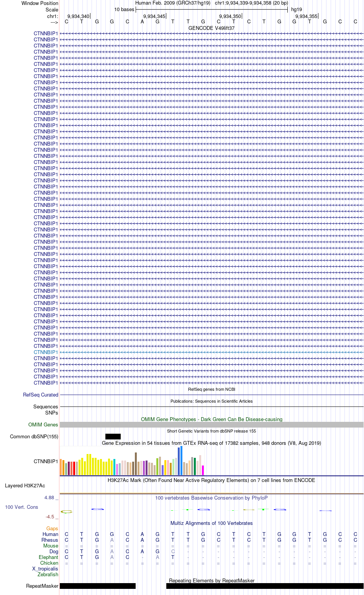Select the chr1: base position label
This screenshot has width=364, height=595.
pos(52,16)
